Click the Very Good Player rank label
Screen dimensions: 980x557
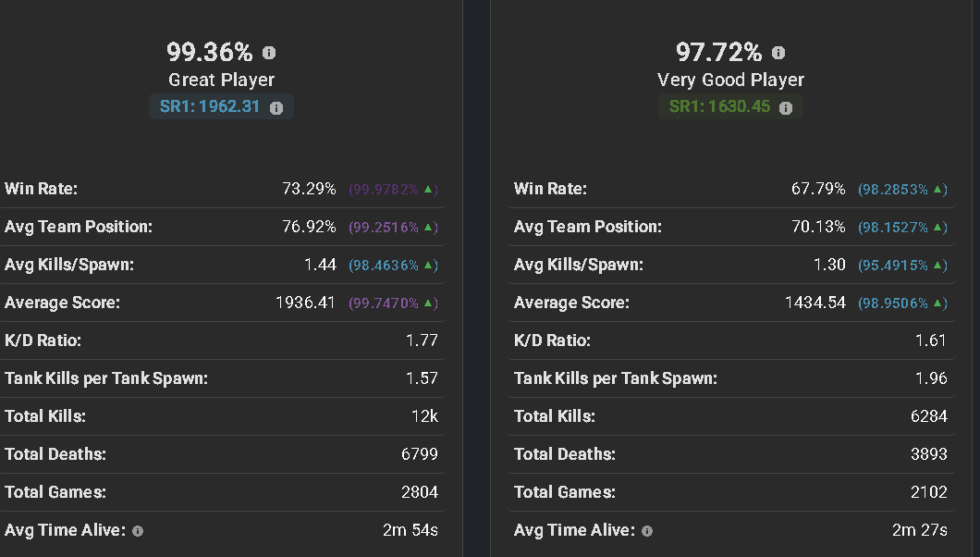coord(731,80)
